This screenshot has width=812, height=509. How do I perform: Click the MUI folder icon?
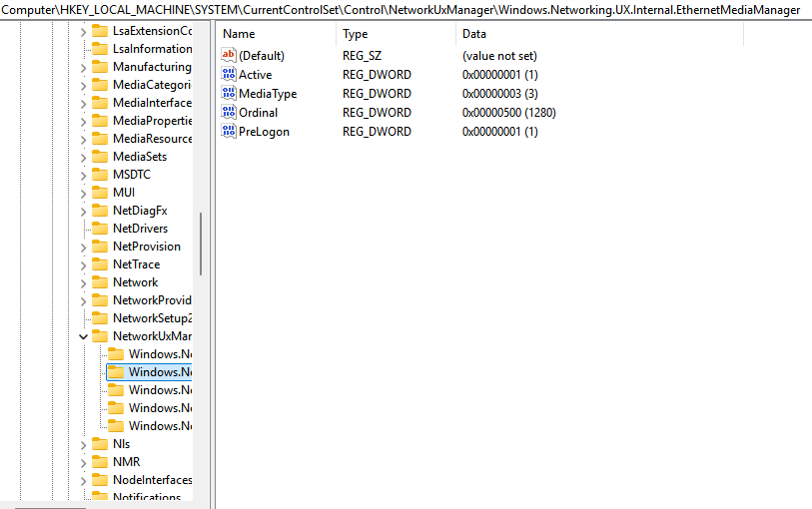(100, 193)
